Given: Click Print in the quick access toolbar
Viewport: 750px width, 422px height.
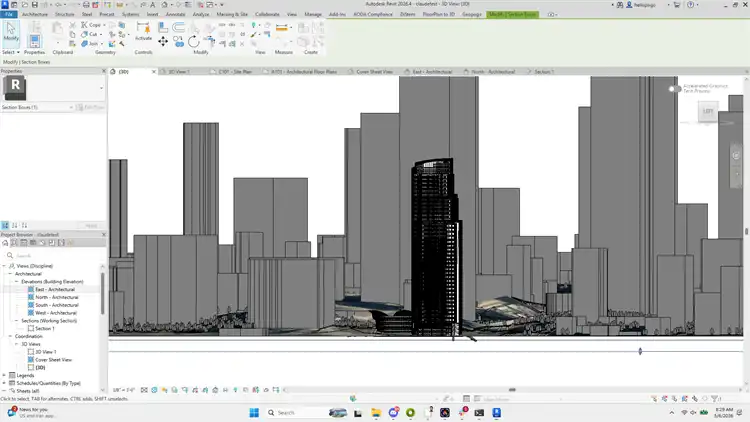Looking at the screenshot, I should pyautogui.click(x=86, y=5).
